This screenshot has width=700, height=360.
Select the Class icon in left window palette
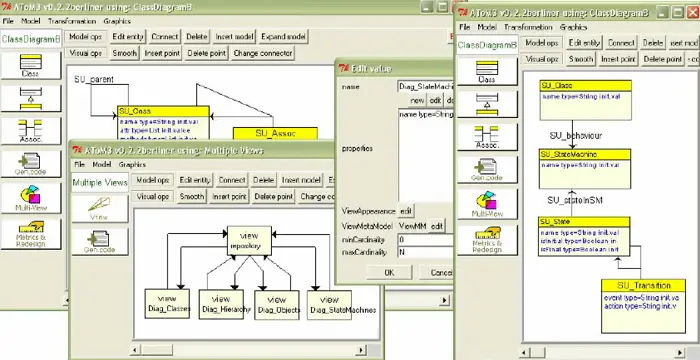[30, 65]
